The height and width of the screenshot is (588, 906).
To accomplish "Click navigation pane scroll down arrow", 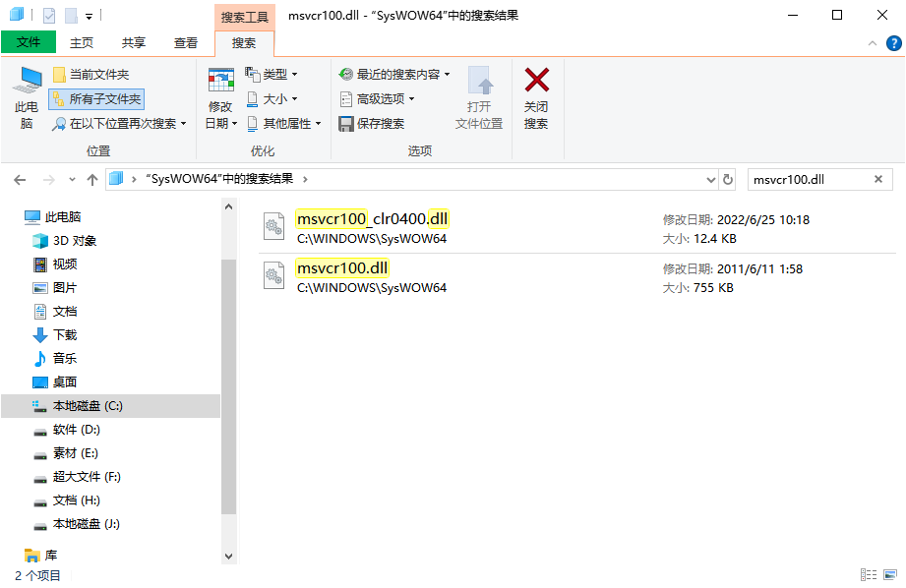I will pos(229,557).
